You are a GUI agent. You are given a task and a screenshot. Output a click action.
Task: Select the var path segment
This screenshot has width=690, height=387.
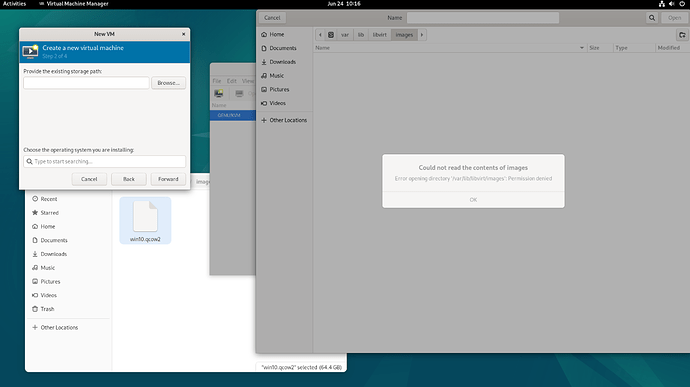(345, 35)
